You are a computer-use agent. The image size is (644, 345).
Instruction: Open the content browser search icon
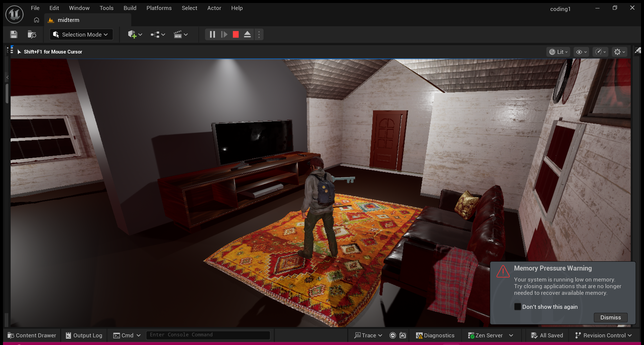[32, 34]
